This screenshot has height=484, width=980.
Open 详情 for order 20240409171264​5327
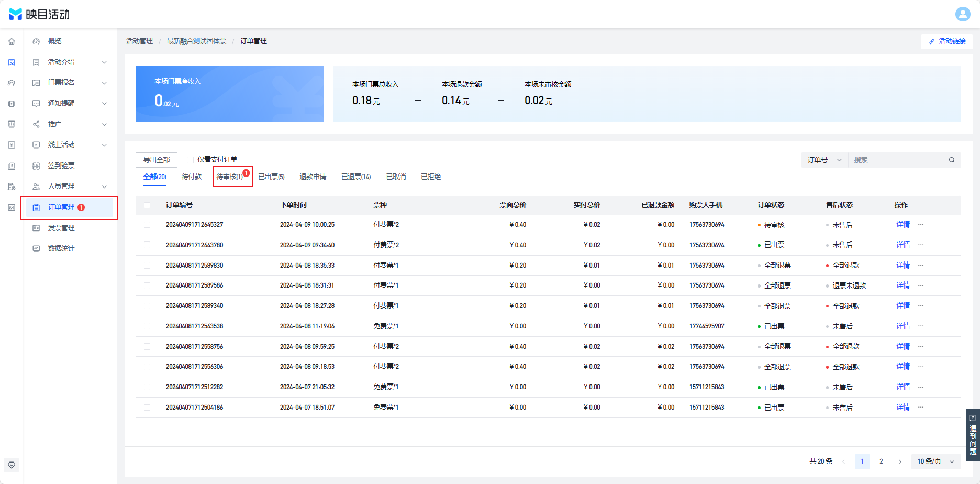point(903,224)
